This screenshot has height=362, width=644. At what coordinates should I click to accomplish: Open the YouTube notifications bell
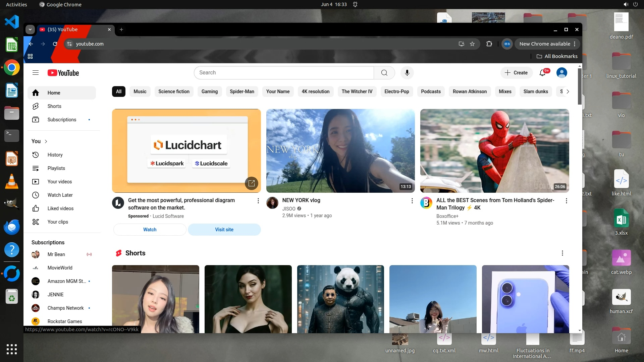pos(542,73)
